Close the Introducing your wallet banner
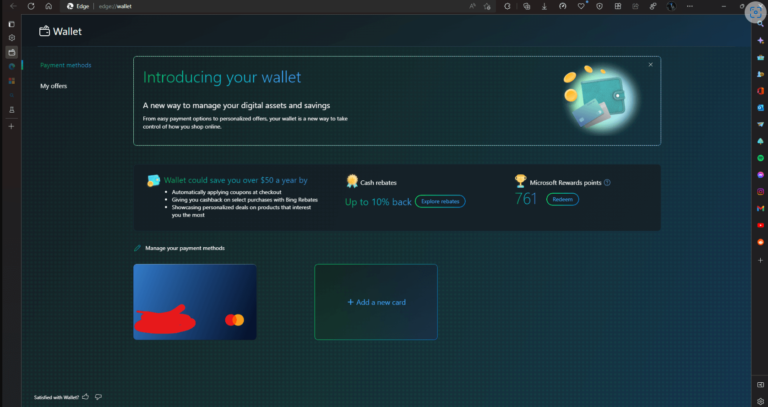Screen dimensions: 768x407 [650, 65]
